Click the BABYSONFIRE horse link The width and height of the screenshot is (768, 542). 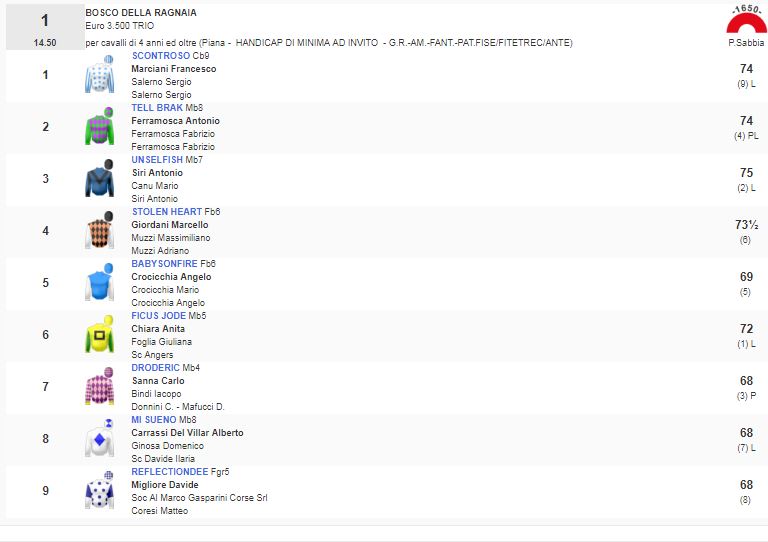(x=164, y=264)
